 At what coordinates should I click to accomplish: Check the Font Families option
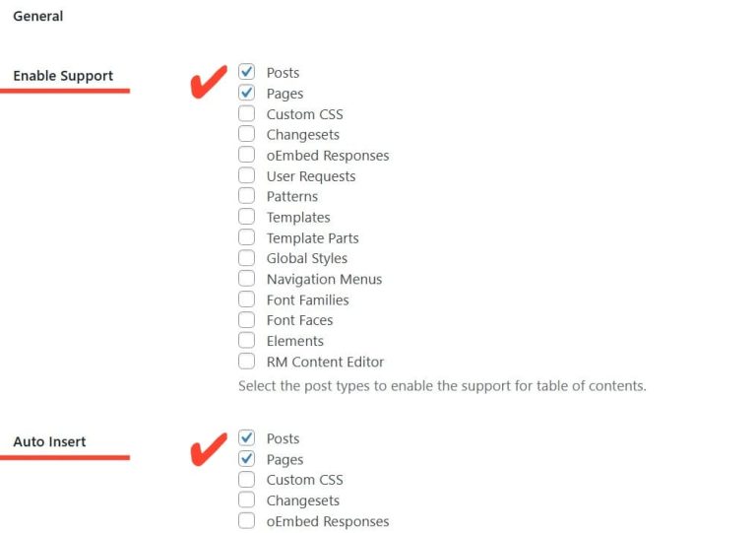(246, 300)
